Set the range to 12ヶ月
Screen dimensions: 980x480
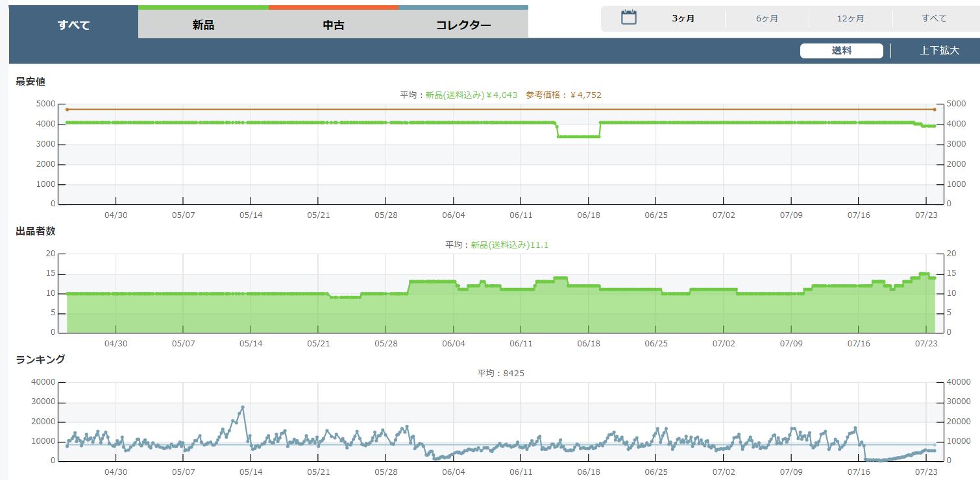tap(850, 18)
